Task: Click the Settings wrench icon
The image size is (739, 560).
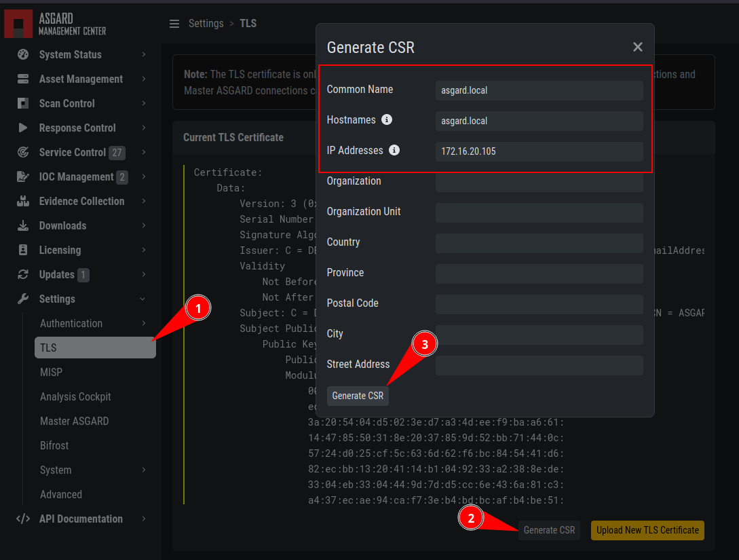Action: [22, 299]
